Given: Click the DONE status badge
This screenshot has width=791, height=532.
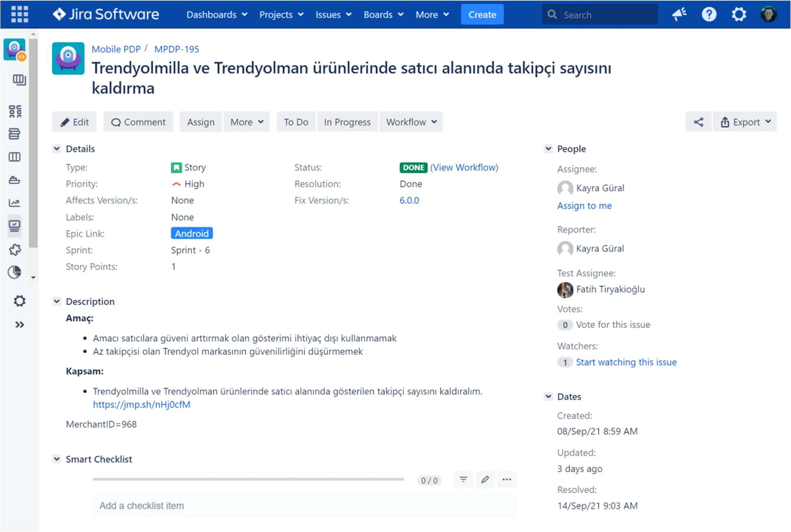Looking at the screenshot, I should click(x=413, y=167).
